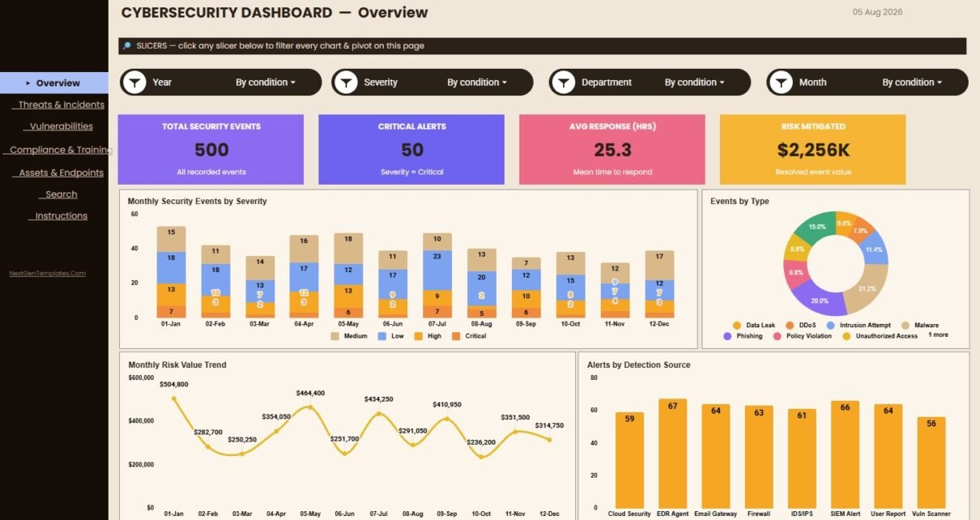This screenshot has height=520, width=980.
Task: Expand Month 'By condition' dropdown
Action: click(x=913, y=82)
